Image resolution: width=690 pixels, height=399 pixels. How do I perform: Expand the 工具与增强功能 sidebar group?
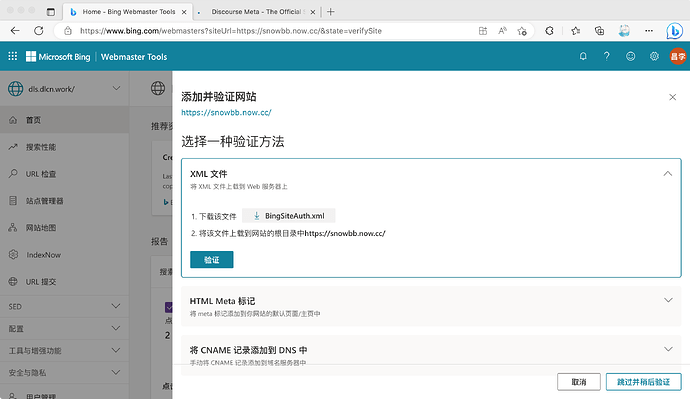[x=64, y=351]
